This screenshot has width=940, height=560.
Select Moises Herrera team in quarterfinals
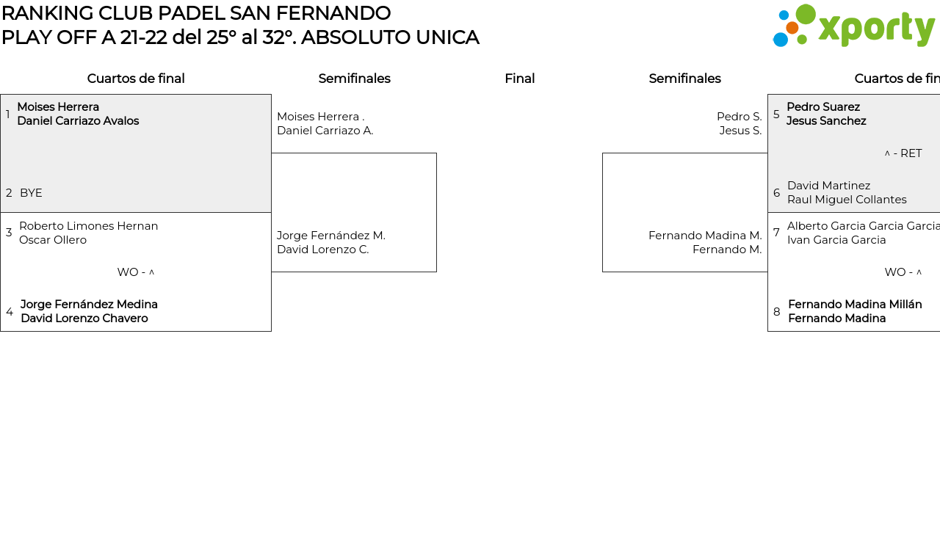78,114
